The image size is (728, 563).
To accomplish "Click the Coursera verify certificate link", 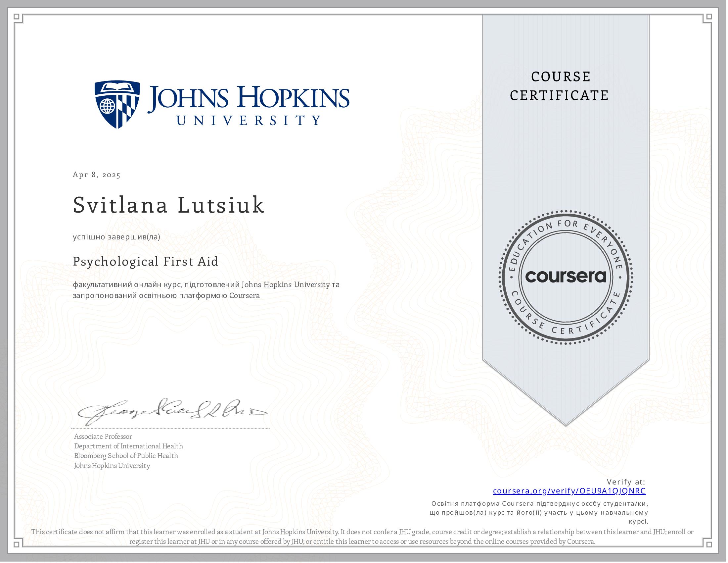I will point(569,491).
